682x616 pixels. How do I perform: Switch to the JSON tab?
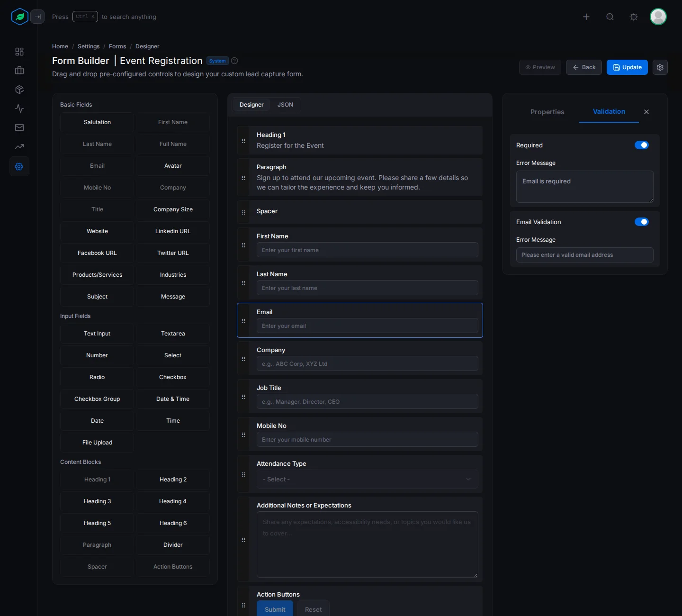[285, 105]
